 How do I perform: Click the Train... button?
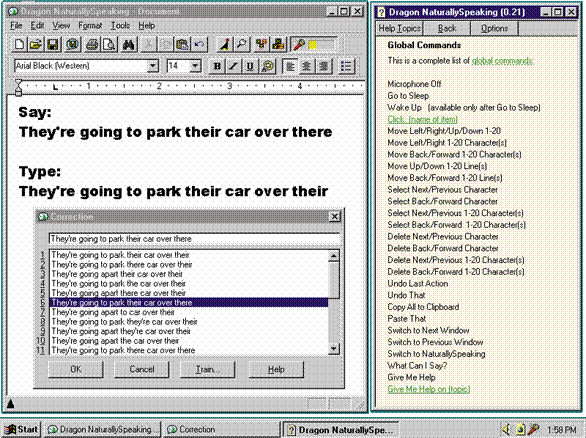(x=208, y=369)
